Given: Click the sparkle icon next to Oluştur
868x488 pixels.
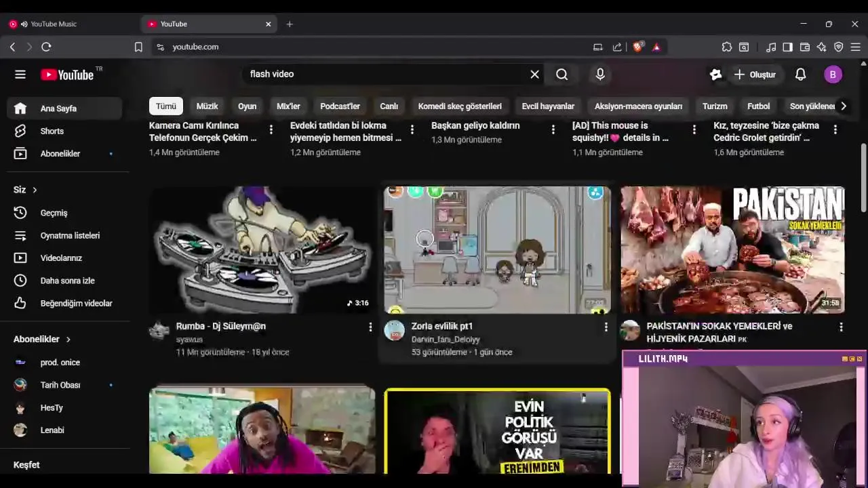Looking at the screenshot, I should click(715, 75).
